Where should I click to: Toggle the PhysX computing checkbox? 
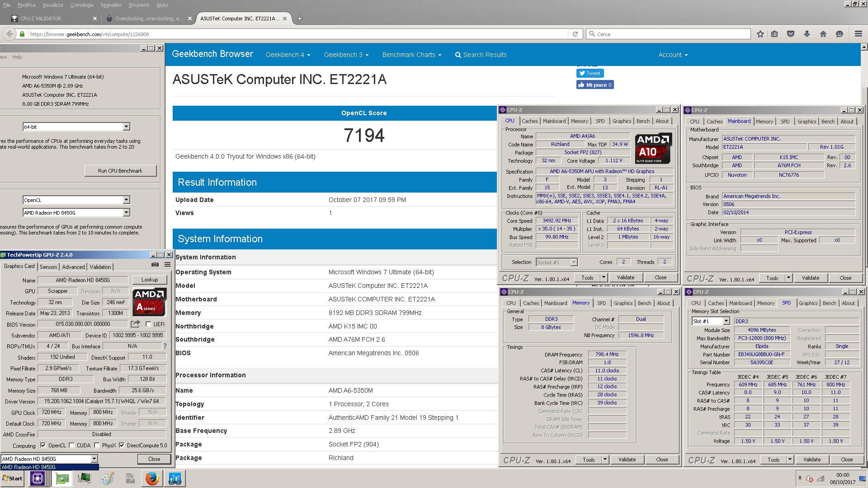[97, 445]
